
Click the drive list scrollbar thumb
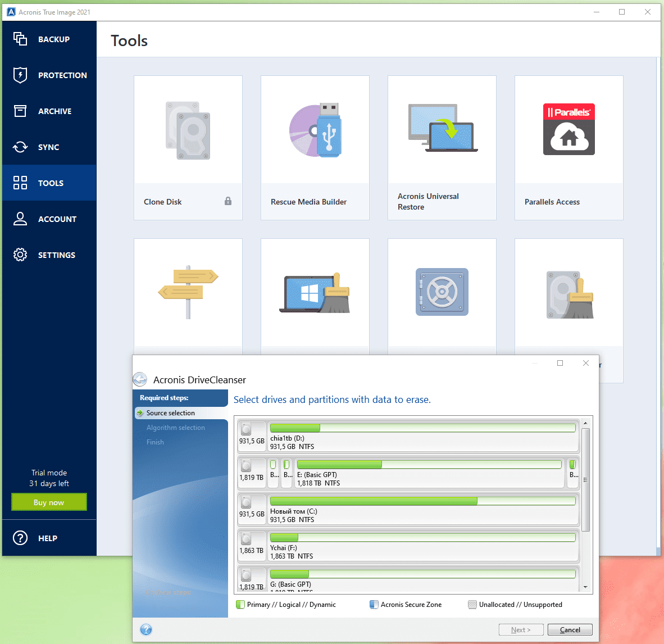coord(585,479)
